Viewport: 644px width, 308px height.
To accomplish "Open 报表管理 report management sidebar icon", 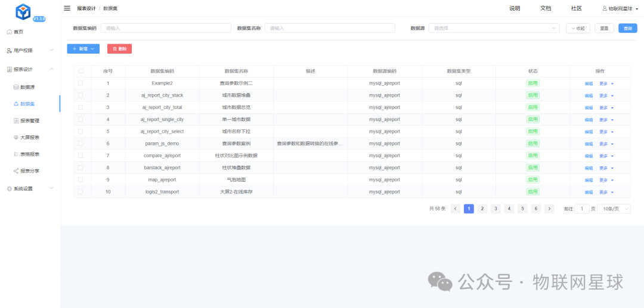I will (16, 120).
